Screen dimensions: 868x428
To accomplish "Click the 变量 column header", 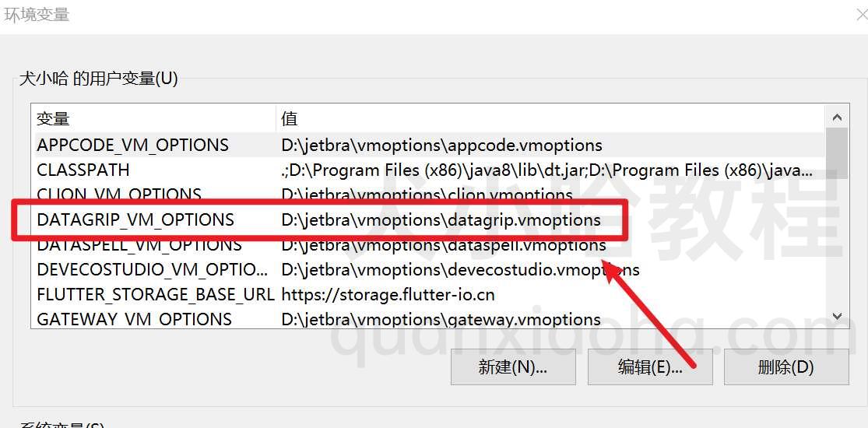I will 153,118.
